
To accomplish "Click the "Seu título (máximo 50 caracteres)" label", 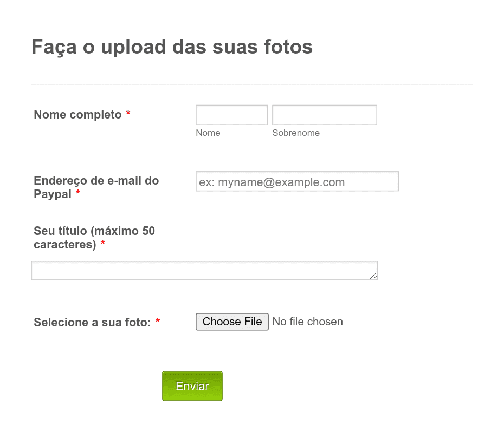I will point(94,238).
